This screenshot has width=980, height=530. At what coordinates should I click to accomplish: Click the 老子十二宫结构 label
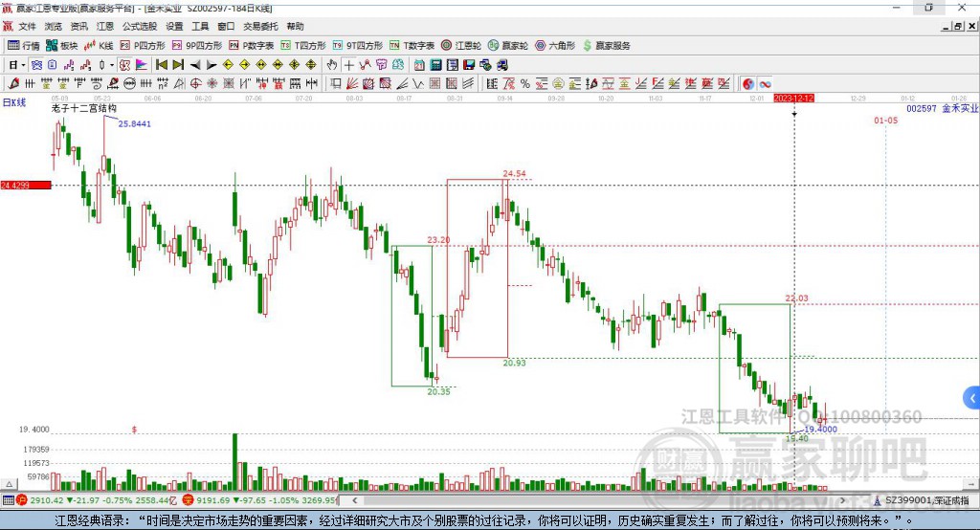[x=84, y=108]
